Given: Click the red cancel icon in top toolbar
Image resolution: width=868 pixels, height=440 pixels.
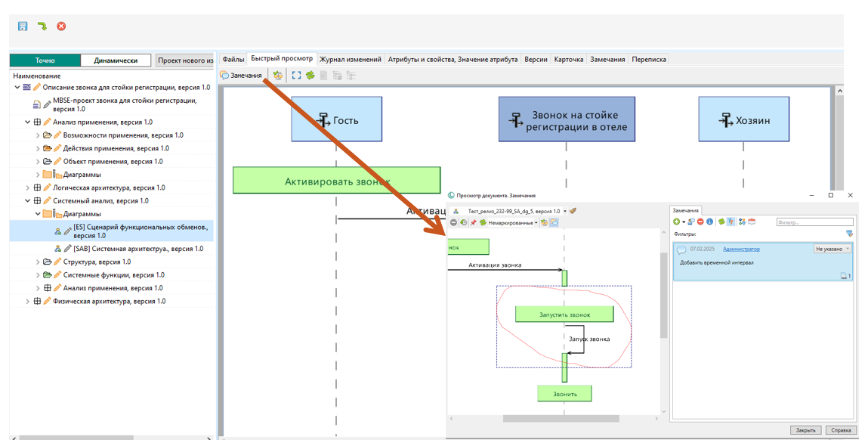Looking at the screenshot, I should pos(61,26).
